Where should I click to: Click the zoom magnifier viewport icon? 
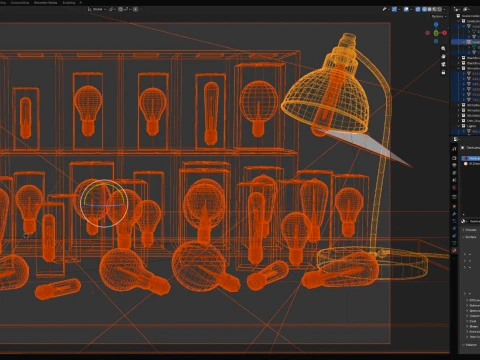[x=443, y=48]
